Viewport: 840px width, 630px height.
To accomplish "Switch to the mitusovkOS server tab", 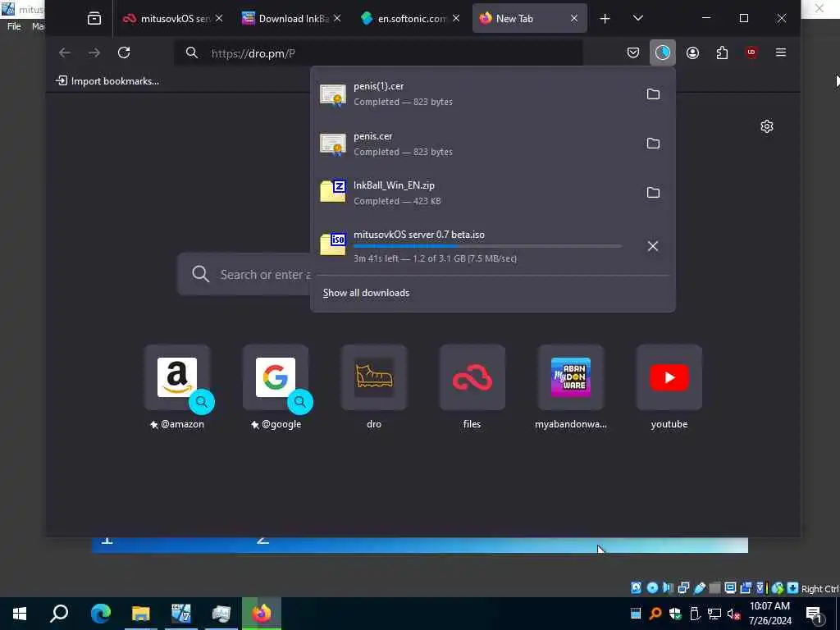I will point(172,19).
